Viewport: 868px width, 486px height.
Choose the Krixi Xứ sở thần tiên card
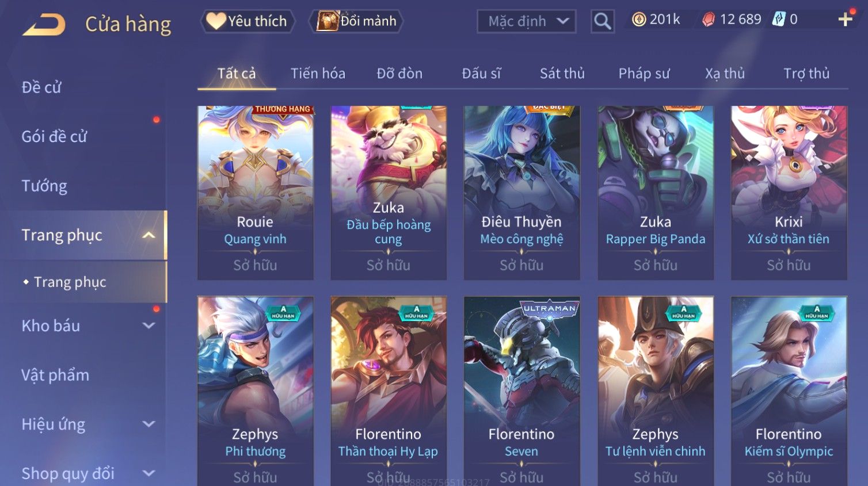[x=789, y=193]
